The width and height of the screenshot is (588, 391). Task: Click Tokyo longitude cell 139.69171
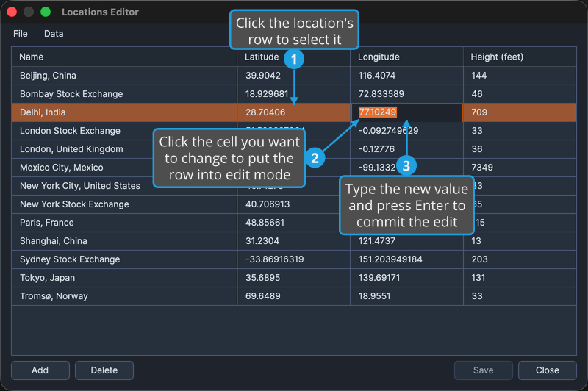coord(406,278)
